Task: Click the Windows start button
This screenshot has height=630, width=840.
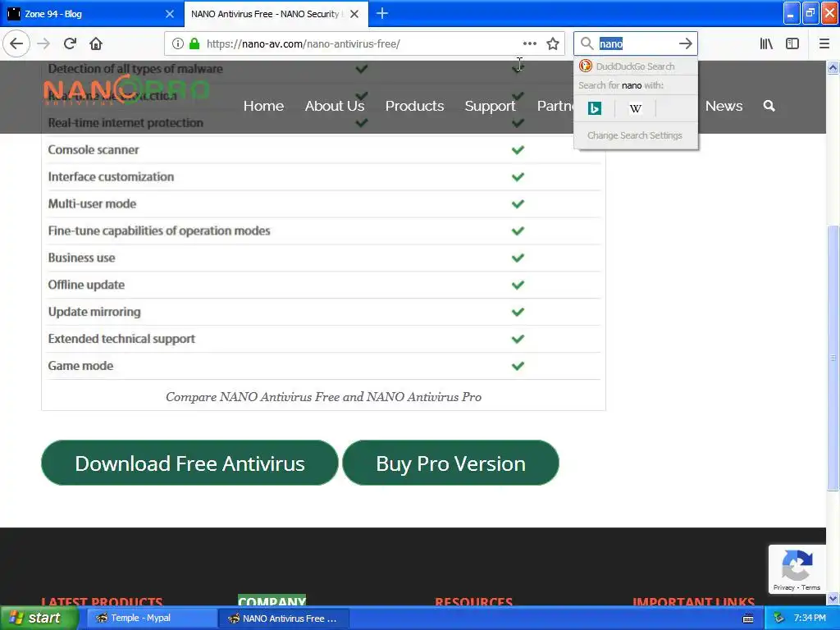Action: coord(39,619)
